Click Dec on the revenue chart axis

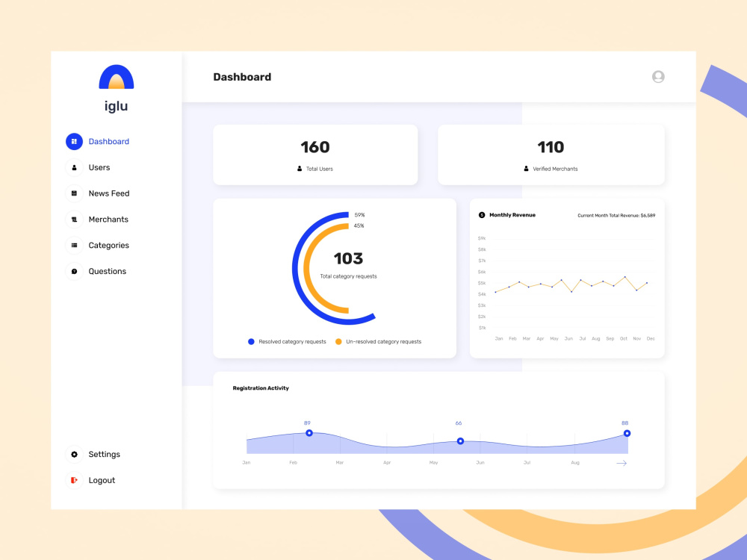tap(651, 338)
